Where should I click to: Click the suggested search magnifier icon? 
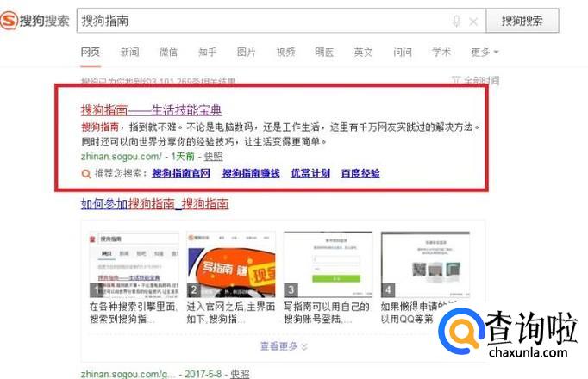86,174
